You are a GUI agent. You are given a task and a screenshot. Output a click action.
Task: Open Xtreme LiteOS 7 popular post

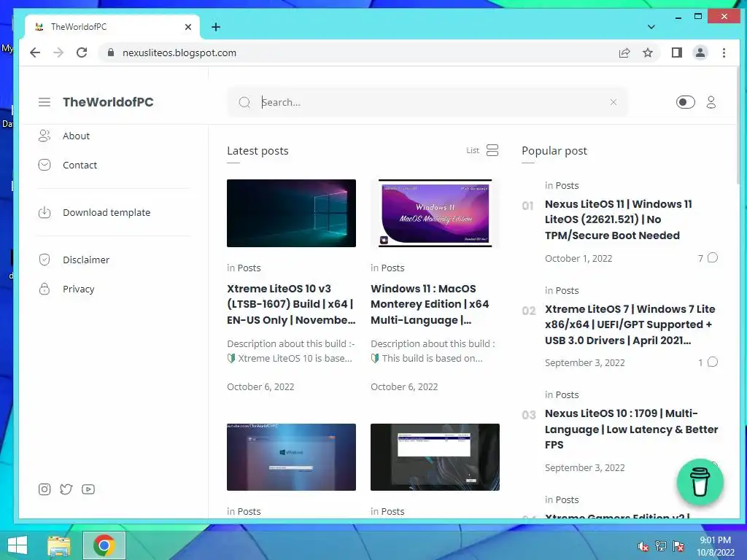[x=630, y=324]
